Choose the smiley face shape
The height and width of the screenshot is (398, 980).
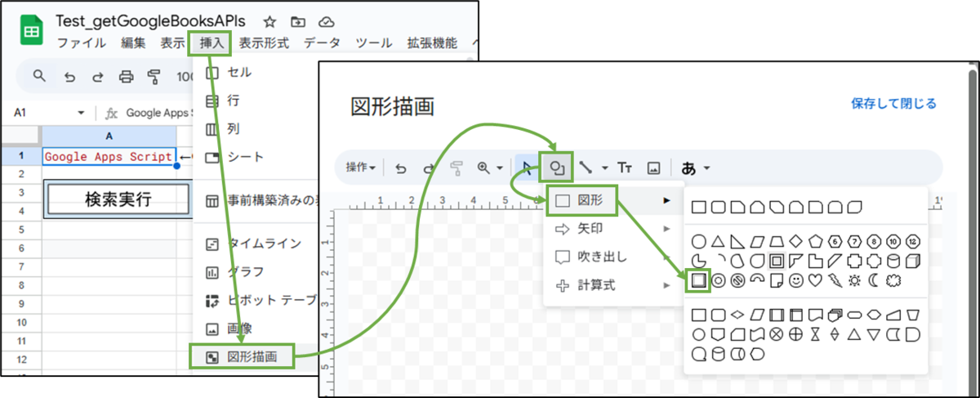[796, 280]
